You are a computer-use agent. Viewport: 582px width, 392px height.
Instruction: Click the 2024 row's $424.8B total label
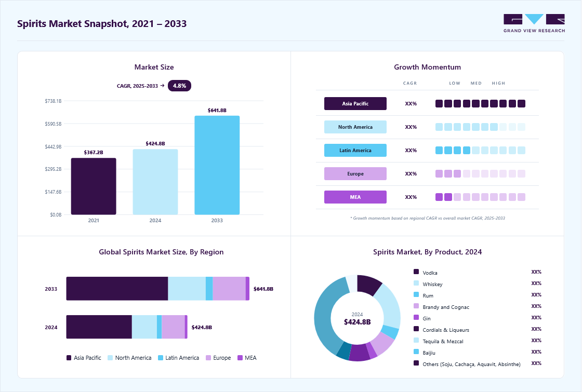click(202, 328)
